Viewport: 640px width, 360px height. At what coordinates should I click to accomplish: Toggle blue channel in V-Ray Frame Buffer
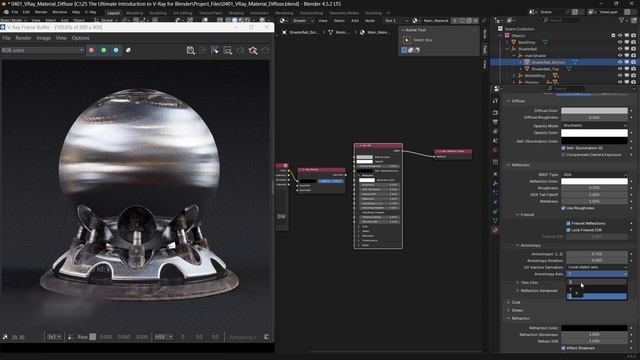[x=116, y=50]
